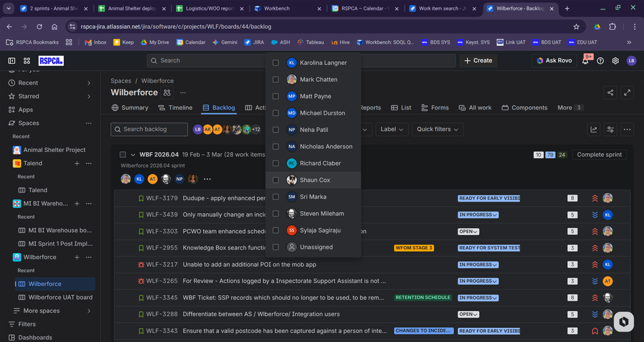Click the bug icon of WLF-3217

coord(141,265)
